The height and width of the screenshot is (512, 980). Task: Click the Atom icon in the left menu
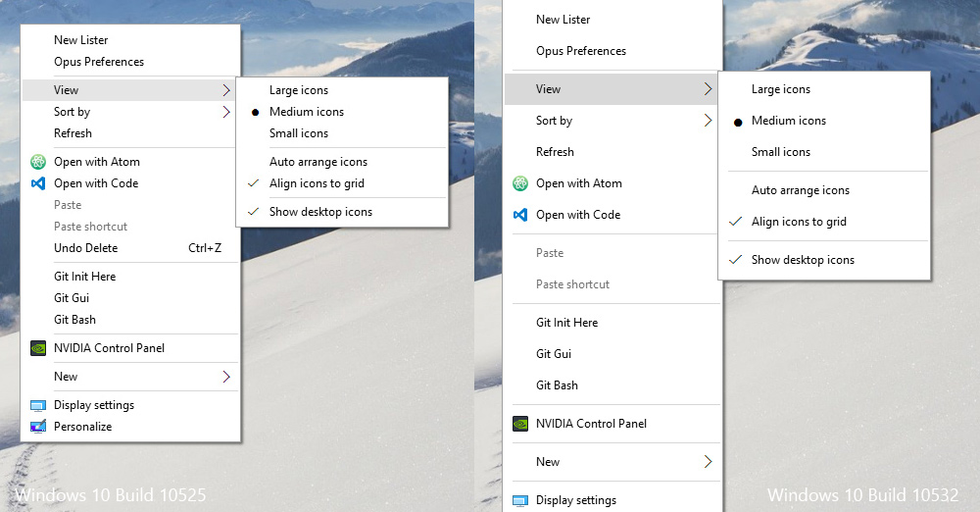pos(38,162)
